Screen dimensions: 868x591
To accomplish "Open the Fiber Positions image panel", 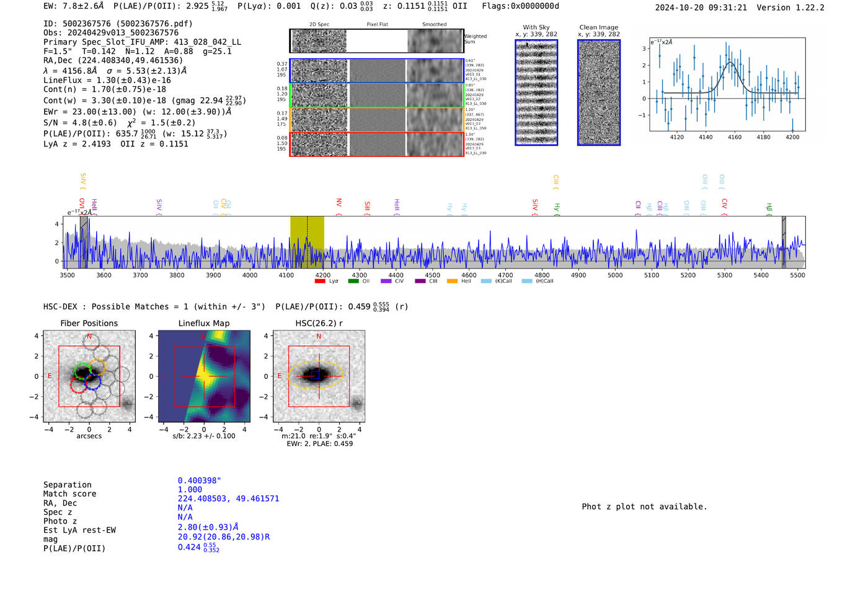I will (89, 376).
